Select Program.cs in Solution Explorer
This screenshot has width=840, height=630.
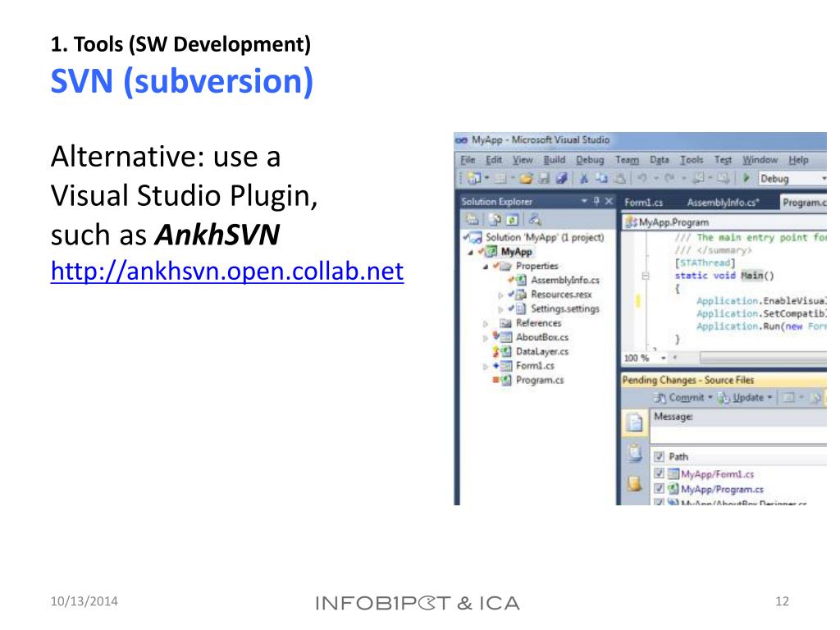point(540,380)
